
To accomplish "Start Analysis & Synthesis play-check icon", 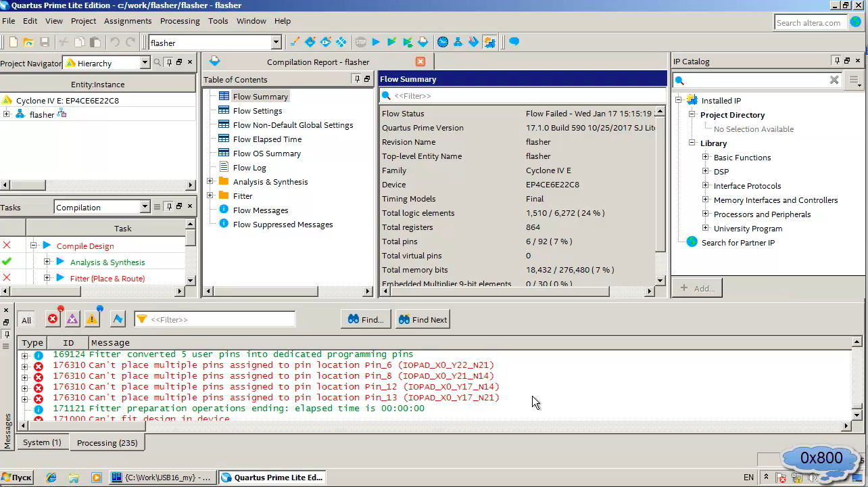I will click(x=391, y=42).
